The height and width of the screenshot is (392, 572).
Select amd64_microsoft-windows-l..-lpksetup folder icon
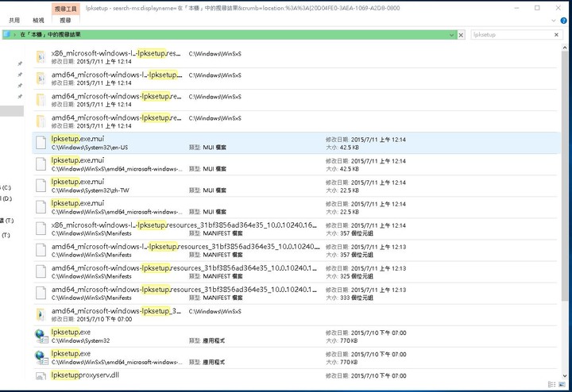click(x=41, y=79)
